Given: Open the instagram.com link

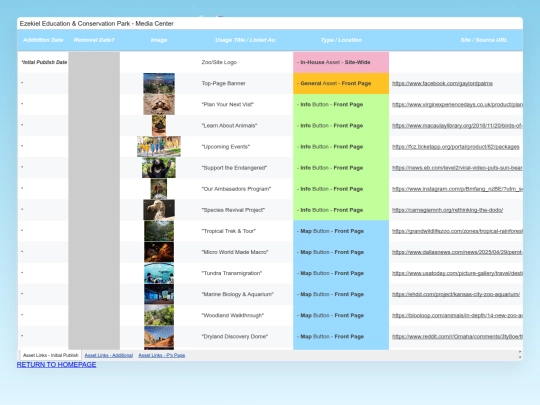Looking at the screenshot, I should [x=457, y=189].
